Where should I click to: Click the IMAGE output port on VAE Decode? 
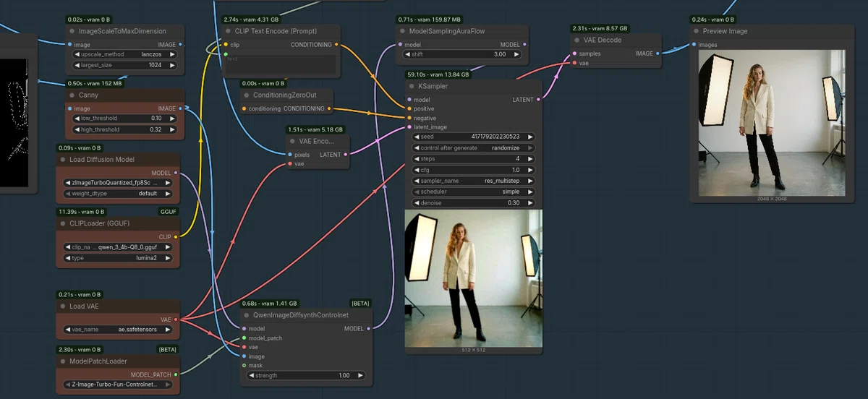click(658, 53)
